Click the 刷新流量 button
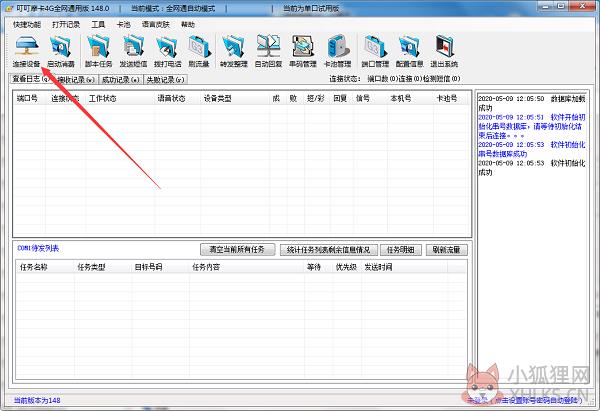The height and width of the screenshot is (411, 600). pos(446,250)
